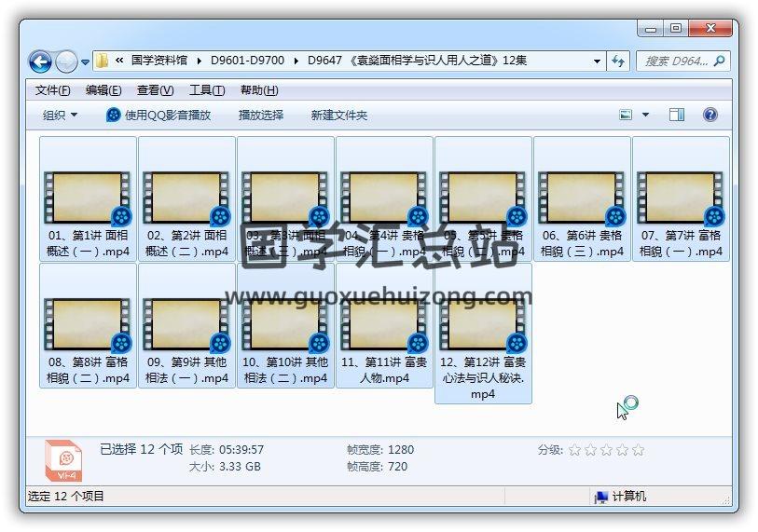Open recent locations dropdown beside nav arrows

pos(85,62)
